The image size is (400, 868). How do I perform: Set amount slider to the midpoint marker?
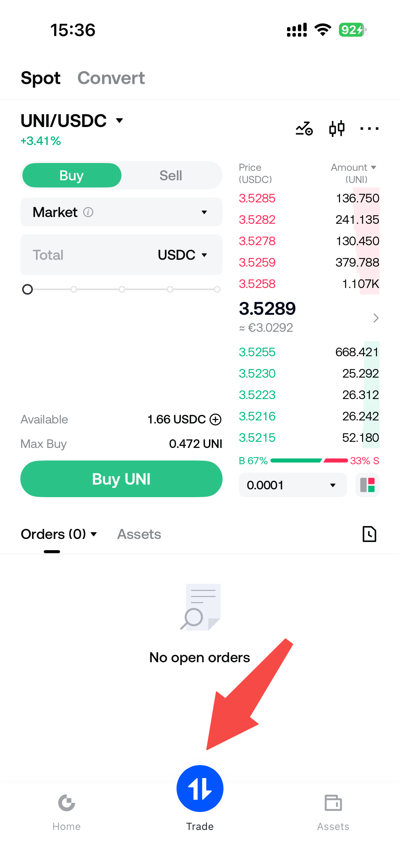[x=122, y=289]
